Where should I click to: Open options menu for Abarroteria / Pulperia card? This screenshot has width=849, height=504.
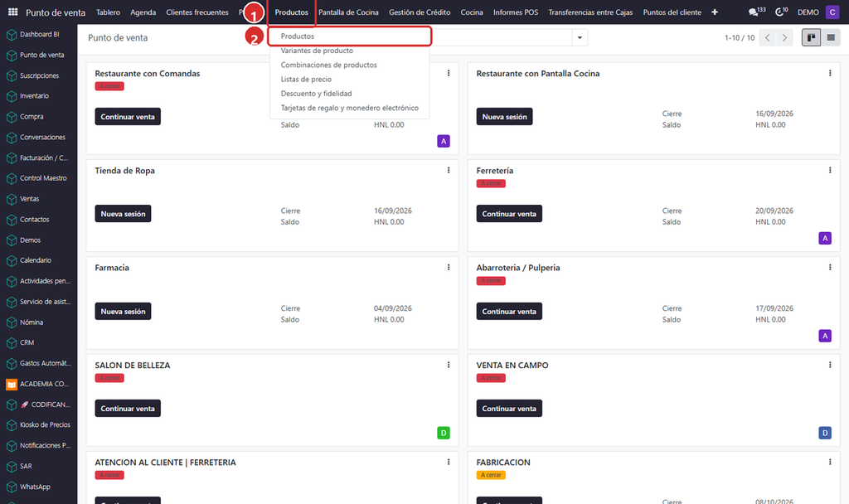click(830, 268)
